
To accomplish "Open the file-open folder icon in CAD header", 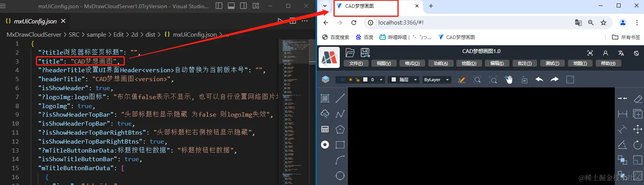I will (350, 53).
